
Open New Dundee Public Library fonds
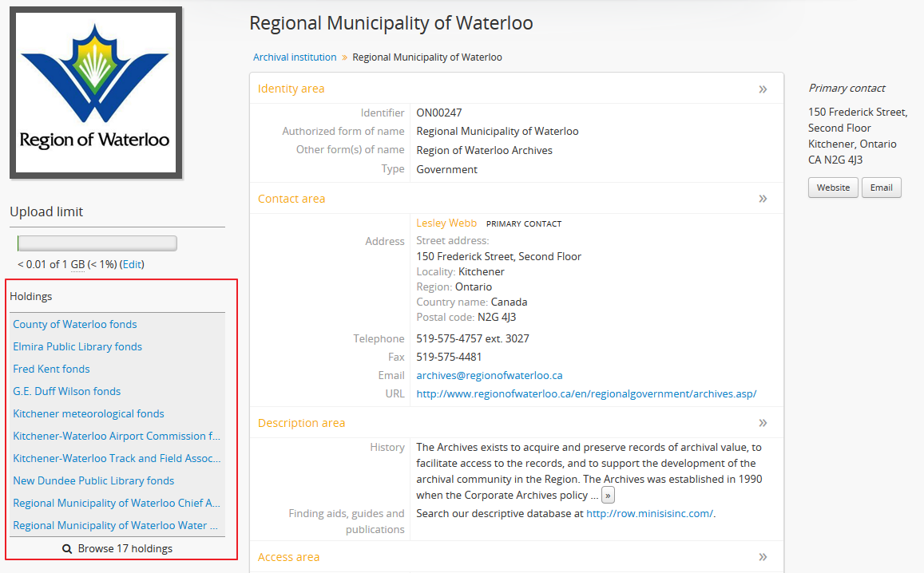pyautogui.click(x=93, y=481)
